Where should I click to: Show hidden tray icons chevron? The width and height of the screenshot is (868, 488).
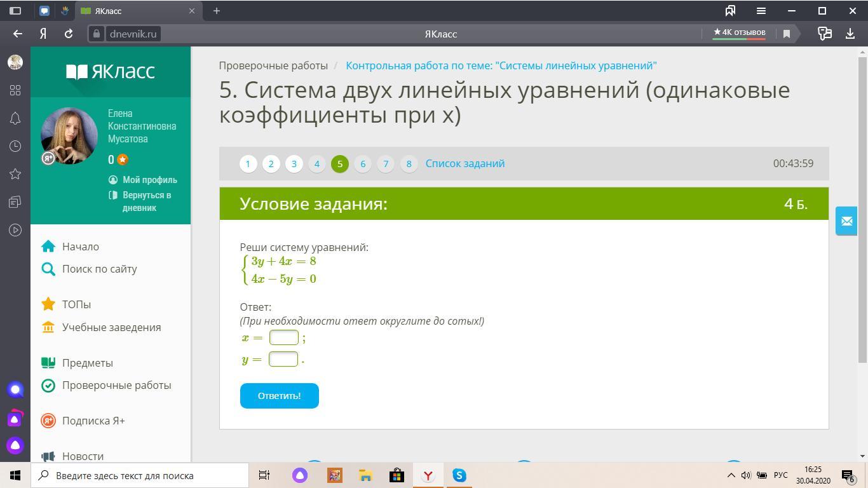click(x=731, y=475)
